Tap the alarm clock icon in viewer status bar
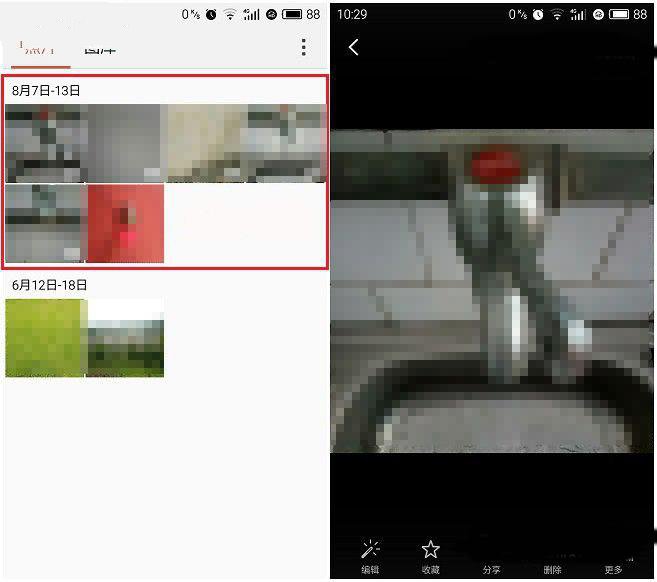 click(x=538, y=15)
